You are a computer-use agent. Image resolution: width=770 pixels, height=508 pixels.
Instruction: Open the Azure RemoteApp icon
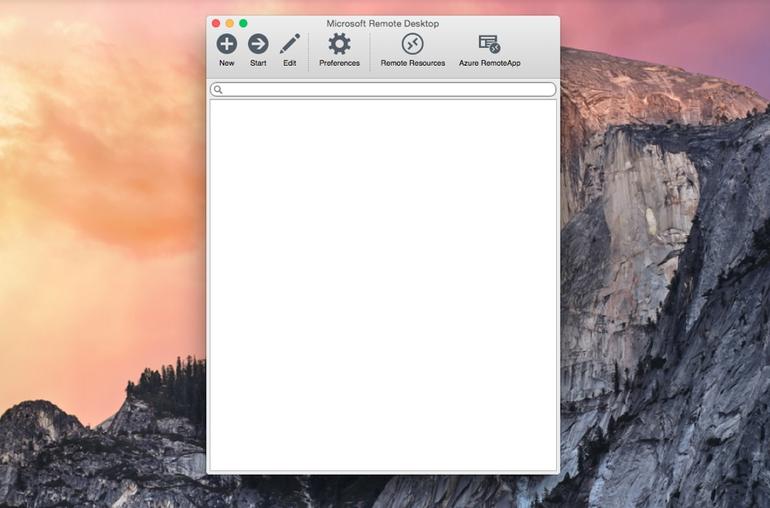click(x=490, y=44)
